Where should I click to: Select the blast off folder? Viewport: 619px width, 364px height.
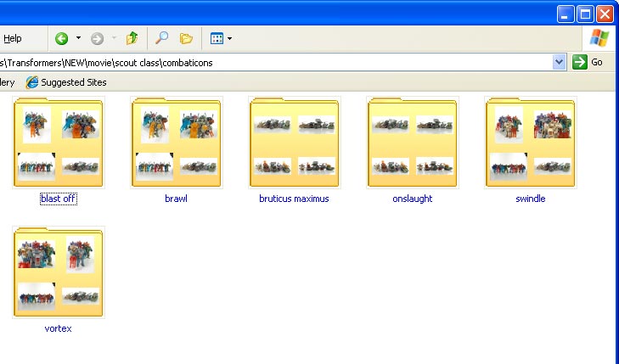[58, 143]
